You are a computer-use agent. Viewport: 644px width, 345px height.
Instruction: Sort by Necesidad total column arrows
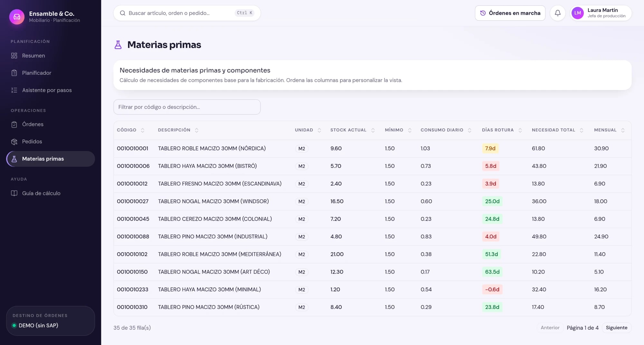[x=582, y=130]
